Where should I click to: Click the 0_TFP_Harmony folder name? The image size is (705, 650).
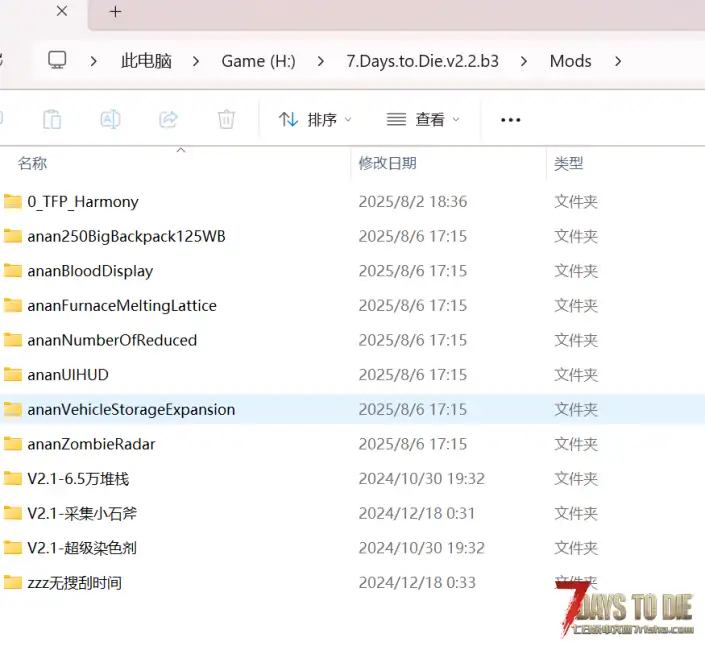83,202
